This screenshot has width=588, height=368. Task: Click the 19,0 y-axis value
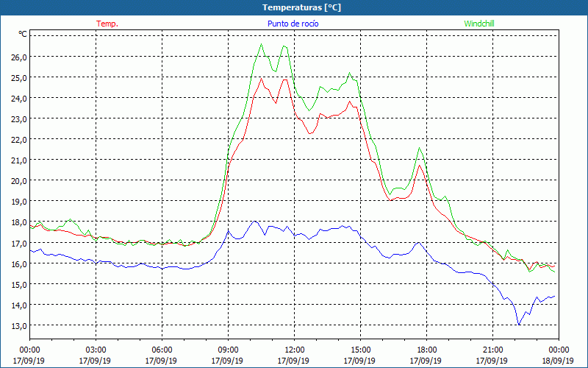coord(20,202)
